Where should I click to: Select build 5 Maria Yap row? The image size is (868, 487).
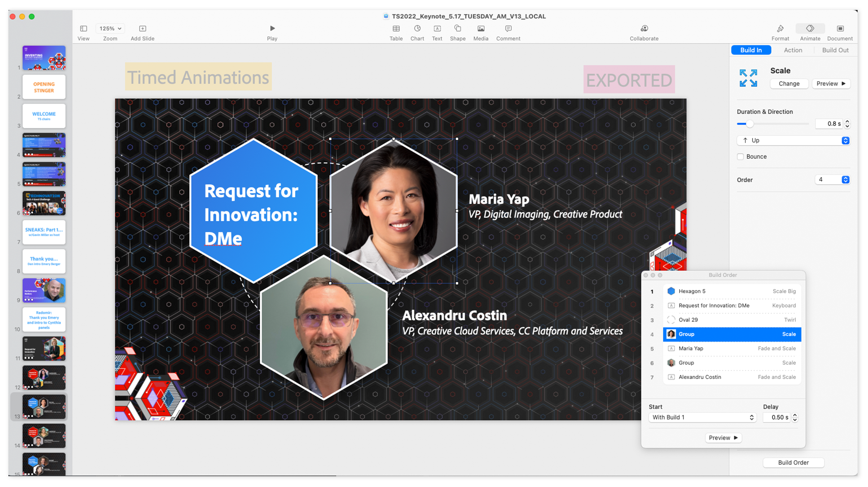tap(731, 348)
